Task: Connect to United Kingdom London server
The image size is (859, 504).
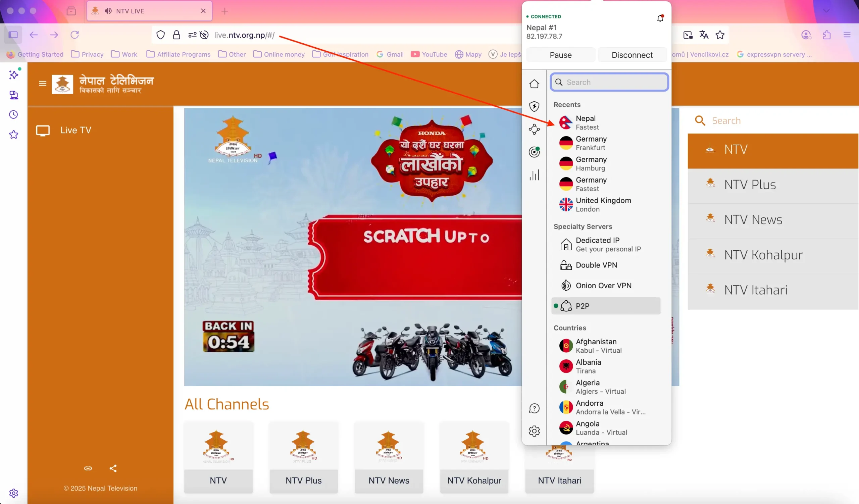Action: [x=606, y=204]
